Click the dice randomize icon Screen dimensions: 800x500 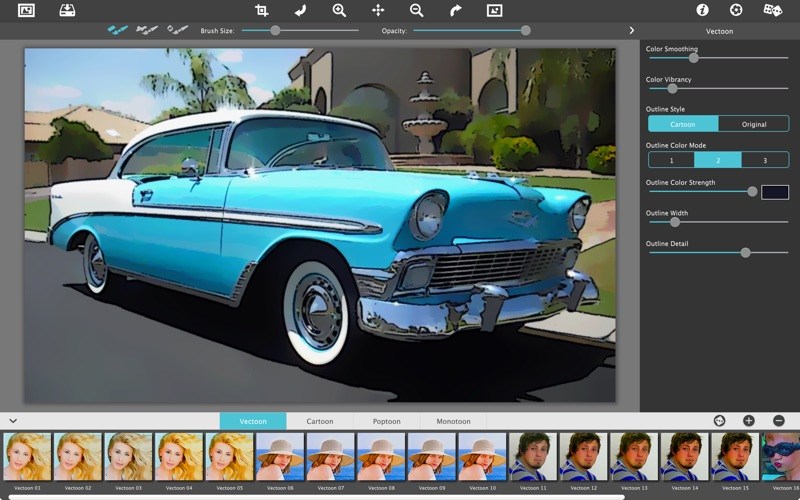click(x=772, y=10)
